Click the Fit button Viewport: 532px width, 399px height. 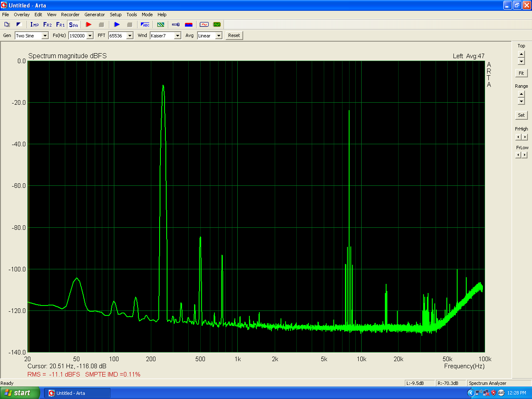[x=521, y=73]
